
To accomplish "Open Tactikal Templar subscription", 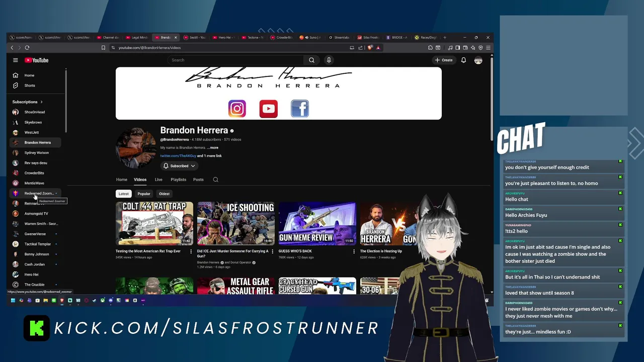I will [x=36, y=244].
